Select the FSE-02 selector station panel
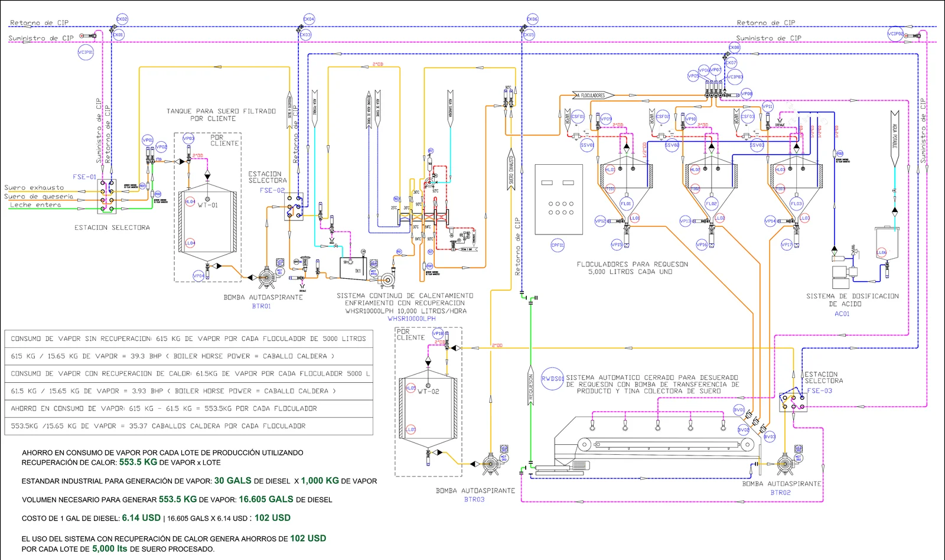945x560 pixels. point(294,207)
